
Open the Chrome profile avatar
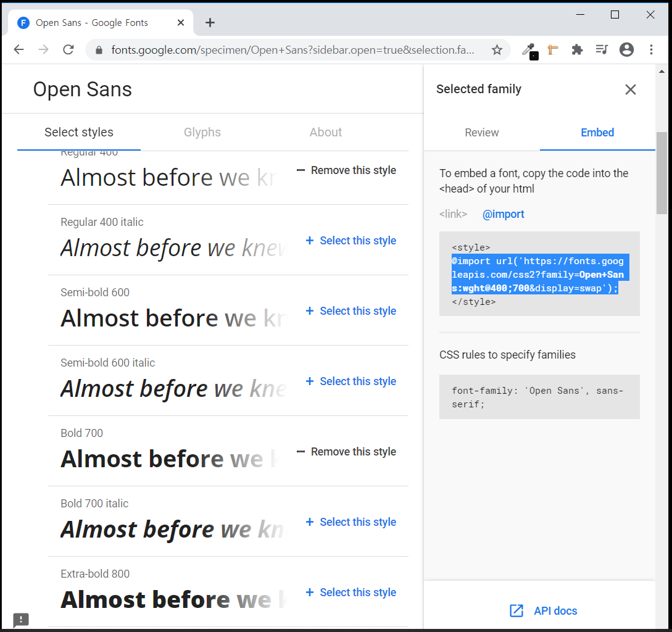pyautogui.click(x=626, y=50)
